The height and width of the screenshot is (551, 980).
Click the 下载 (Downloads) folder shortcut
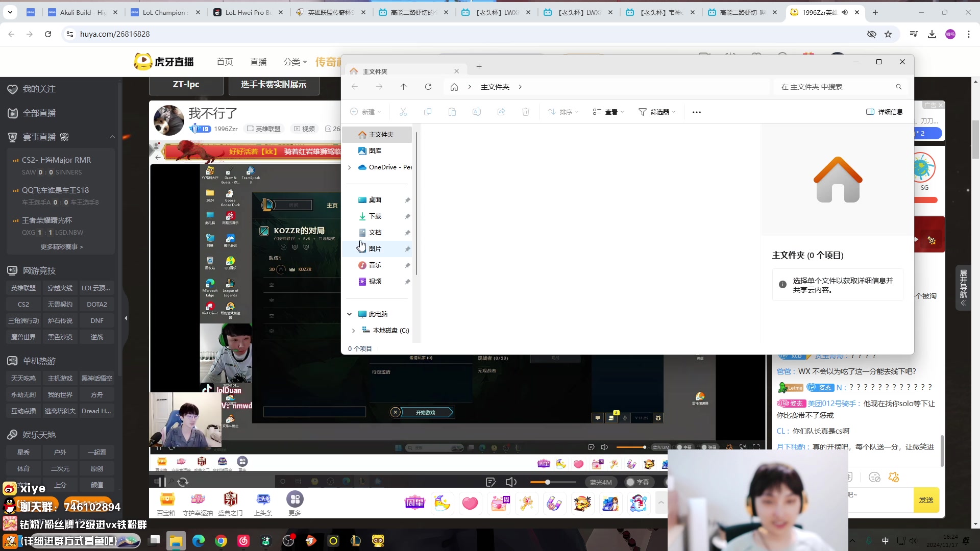point(376,216)
